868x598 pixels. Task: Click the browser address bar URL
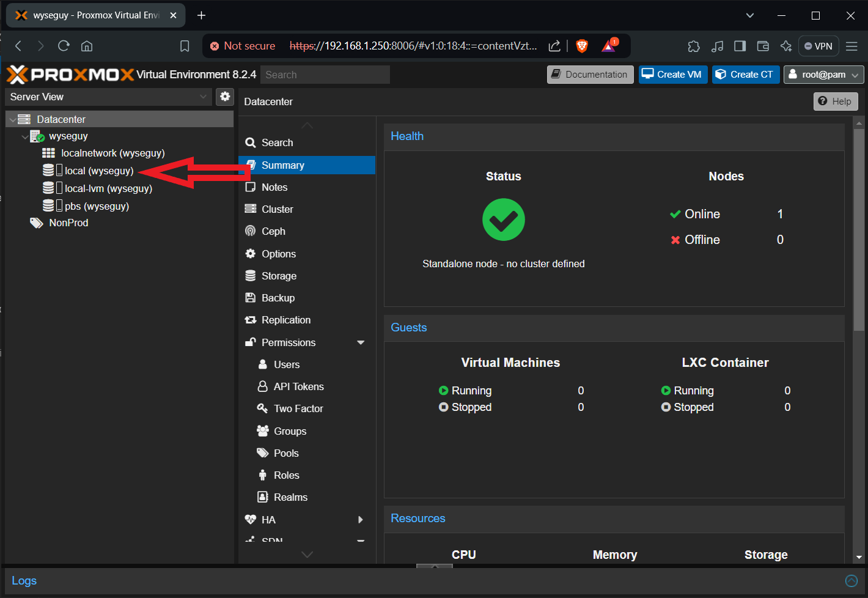coord(413,46)
